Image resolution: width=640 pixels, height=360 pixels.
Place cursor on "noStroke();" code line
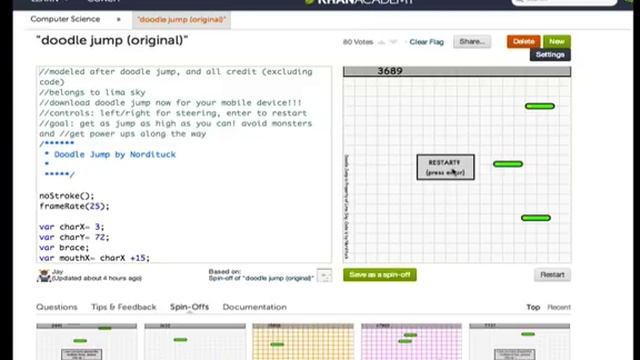tap(67, 196)
